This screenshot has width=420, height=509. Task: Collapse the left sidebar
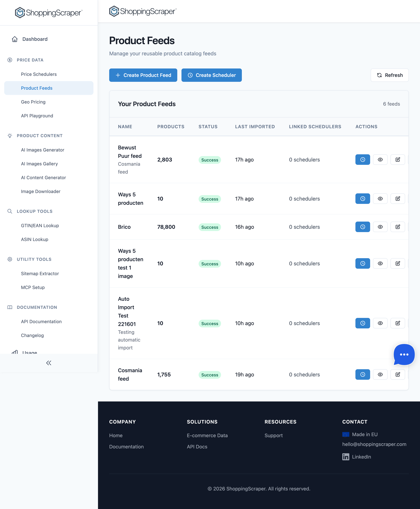(x=48, y=363)
